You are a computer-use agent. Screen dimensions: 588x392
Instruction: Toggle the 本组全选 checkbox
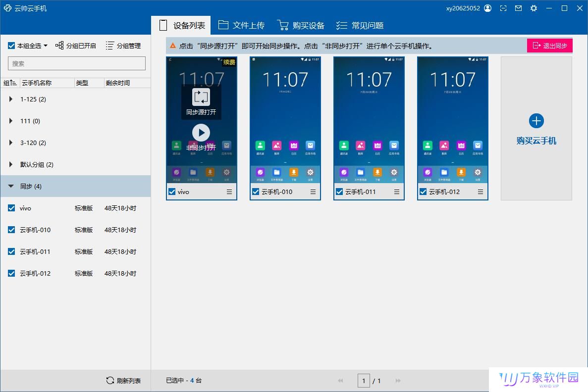tap(11, 46)
